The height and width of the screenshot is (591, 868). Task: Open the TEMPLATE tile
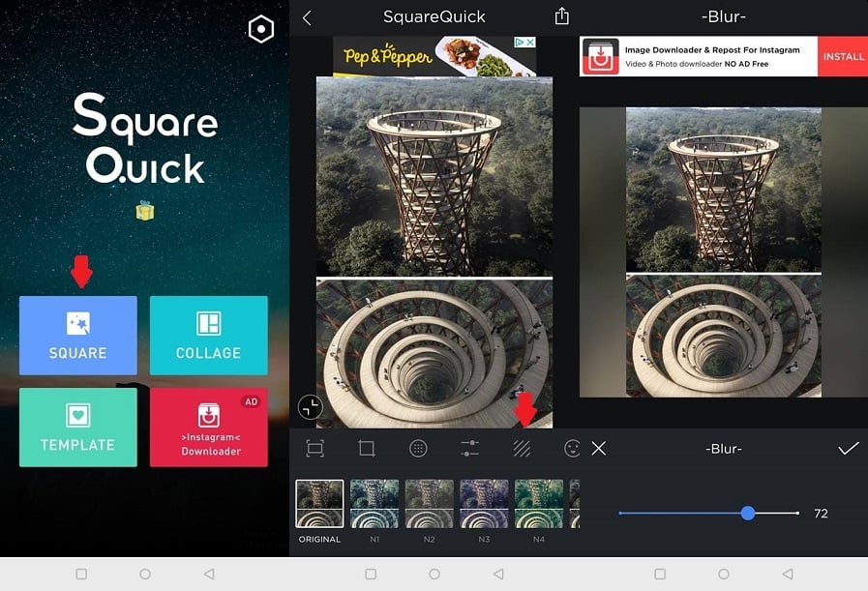[x=78, y=428]
